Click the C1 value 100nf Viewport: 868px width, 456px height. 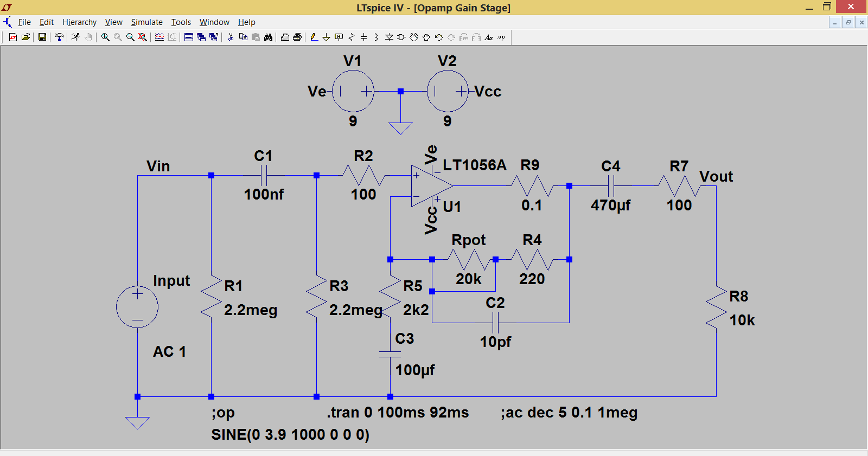(x=264, y=195)
